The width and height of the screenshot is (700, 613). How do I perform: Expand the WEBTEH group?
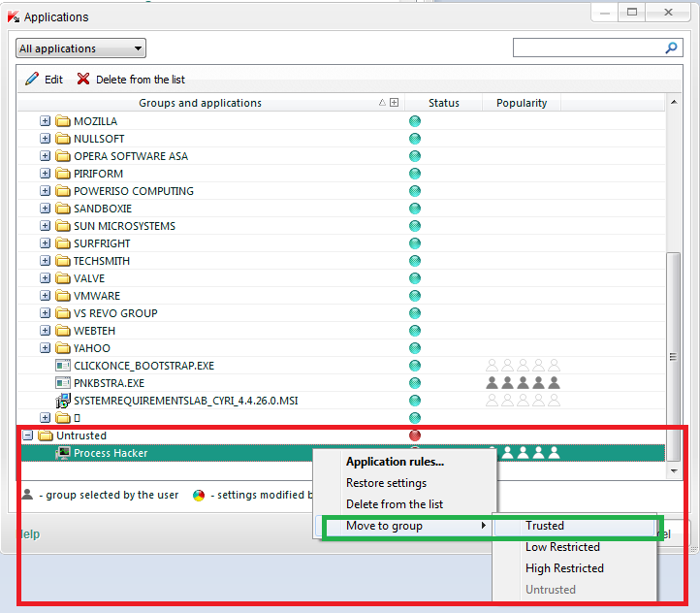[46, 331]
